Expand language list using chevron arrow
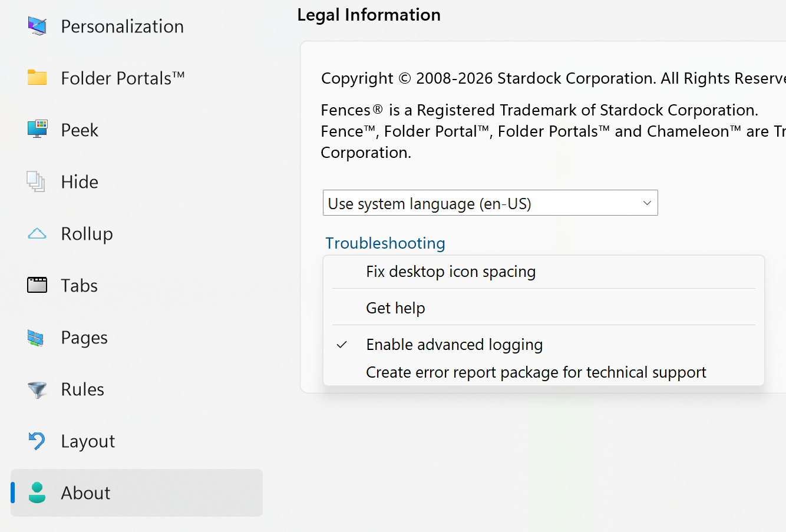786x532 pixels. 646,203
